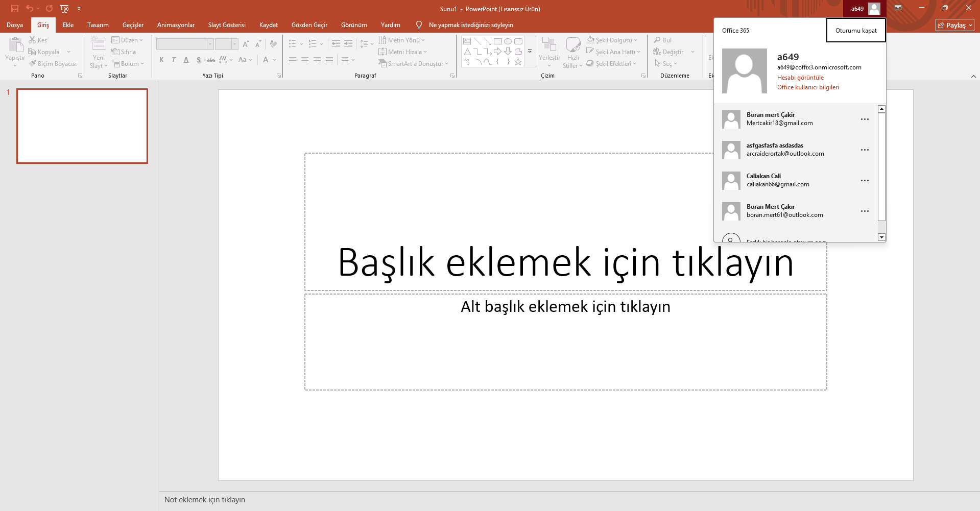The image size is (980, 511).
Task: Click the Hesabı görüntüle link
Action: click(x=800, y=78)
